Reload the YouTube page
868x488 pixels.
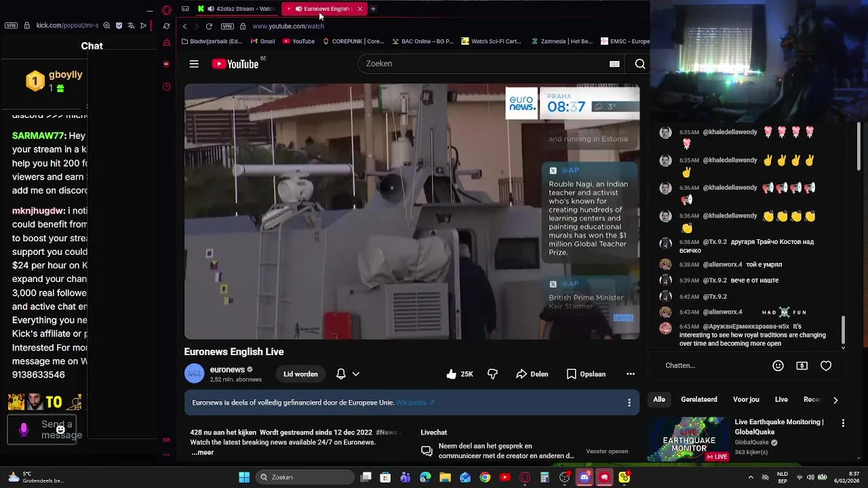pyautogui.click(x=209, y=26)
